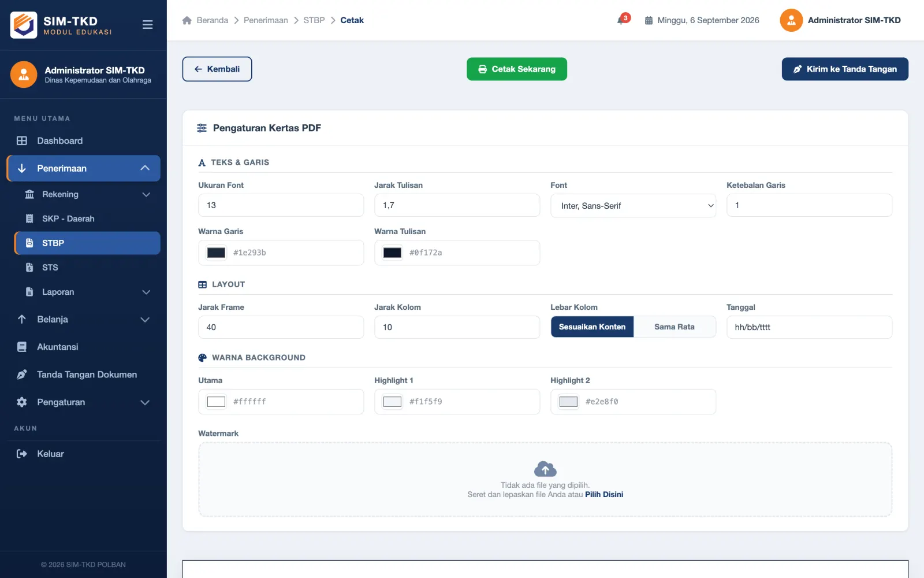Click the home icon in breadcrumb
Screen dimensions: 924x578
pyautogui.click(x=187, y=20)
